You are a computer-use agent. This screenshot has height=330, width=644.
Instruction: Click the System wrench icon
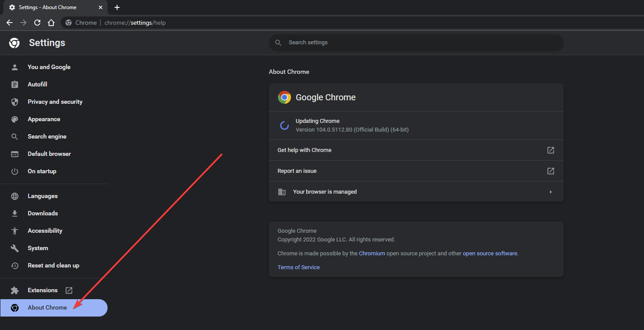click(x=15, y=248)
